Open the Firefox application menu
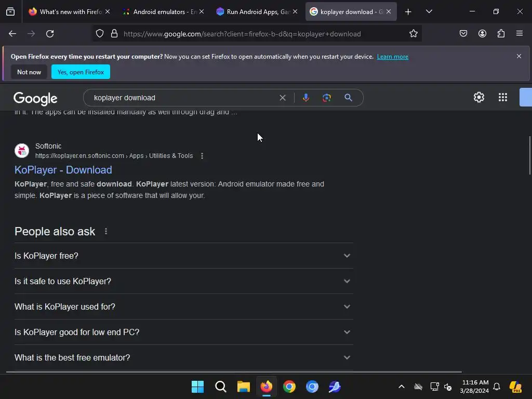 [520, 34]
